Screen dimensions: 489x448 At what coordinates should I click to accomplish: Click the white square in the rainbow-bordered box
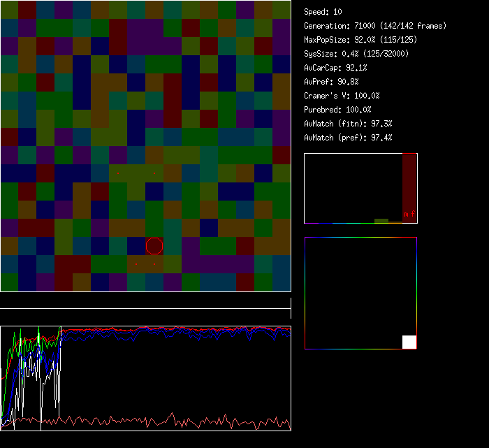click(409, 342)
